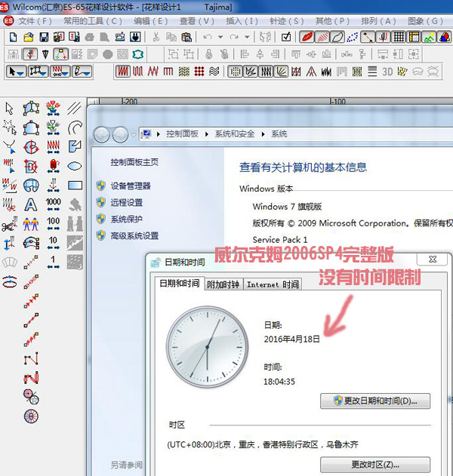
Task: Click the New design icon in Wilcom toolbar
Action: [x=13, y=37]
